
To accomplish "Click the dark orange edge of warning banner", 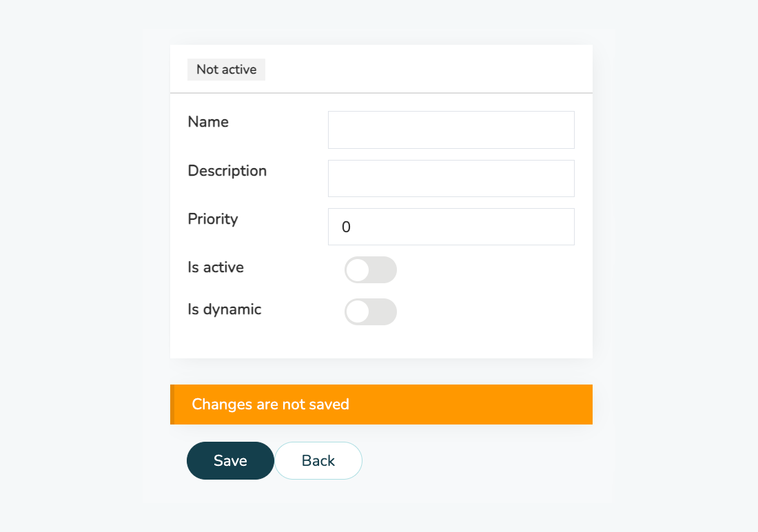I will click(x=172, y=405).
